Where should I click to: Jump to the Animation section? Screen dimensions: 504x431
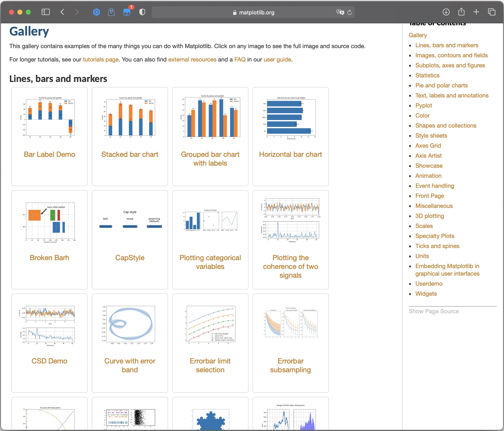tap(428, 176)
